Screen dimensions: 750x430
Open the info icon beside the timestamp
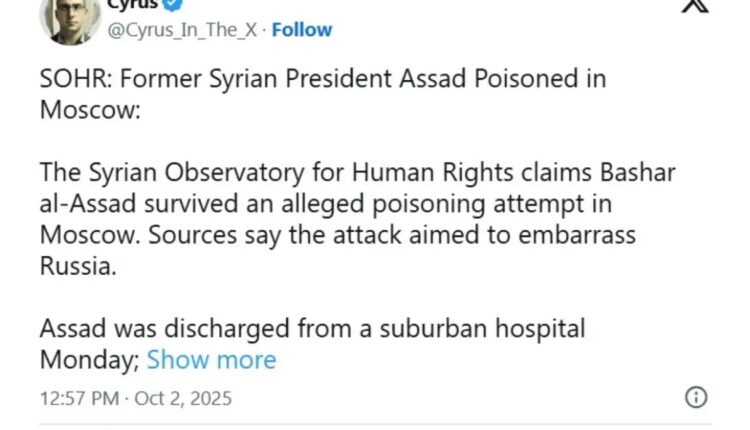pyautogui.click(x=695, y=397)
